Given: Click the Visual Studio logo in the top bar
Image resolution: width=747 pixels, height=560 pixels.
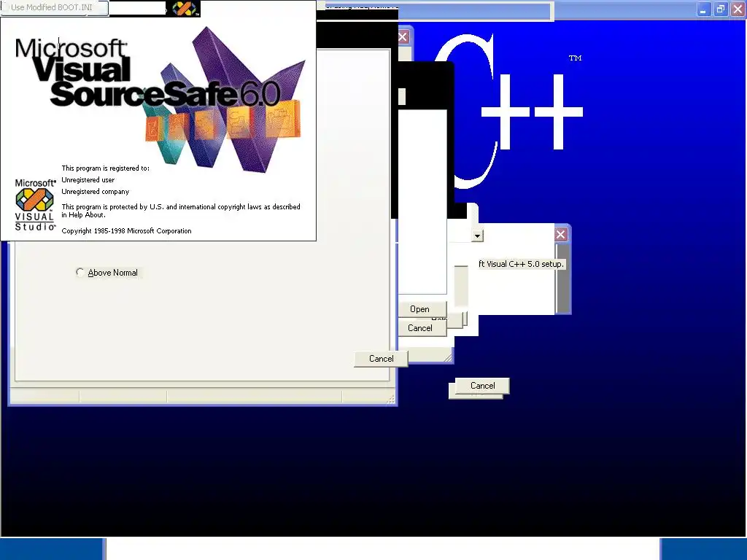Looking at the screenshot, I should click(x=185, y=8).
